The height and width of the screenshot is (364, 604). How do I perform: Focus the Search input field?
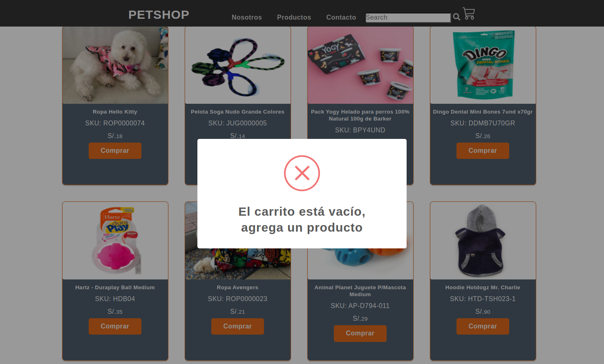[x=408, y=18]
